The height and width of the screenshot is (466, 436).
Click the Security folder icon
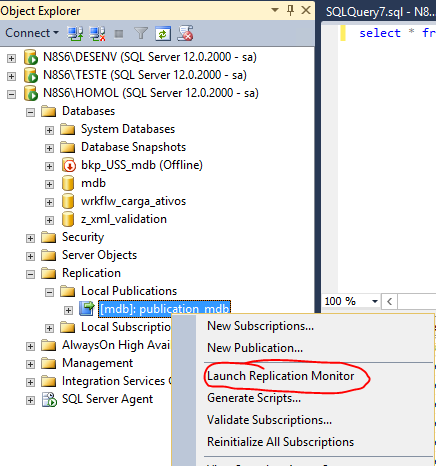49,237
